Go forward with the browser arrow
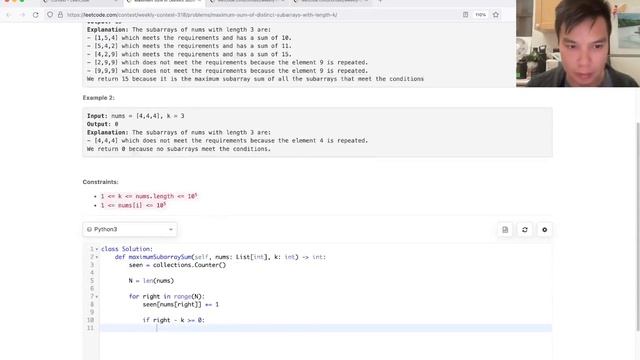The image size is (640, 360). (x=22, y=15)
